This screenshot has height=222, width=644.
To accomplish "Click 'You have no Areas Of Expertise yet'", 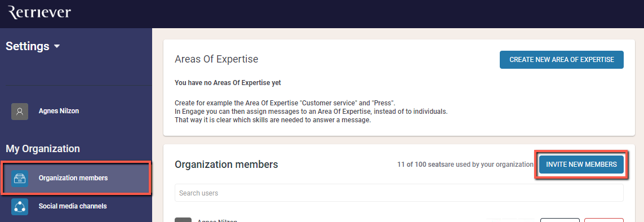I will point(228,83).
